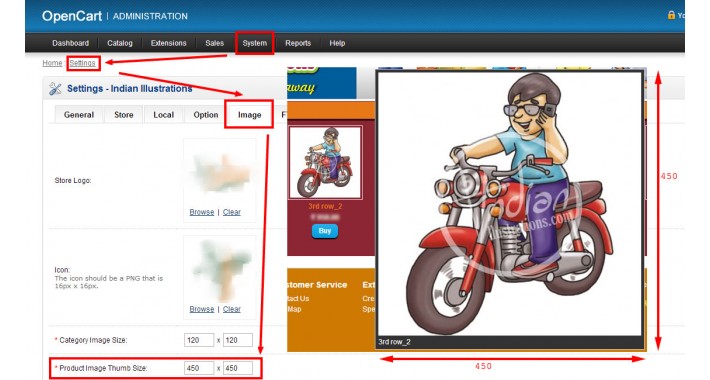
Task: Click Browse under Icon image
Action: coord(201,309)
